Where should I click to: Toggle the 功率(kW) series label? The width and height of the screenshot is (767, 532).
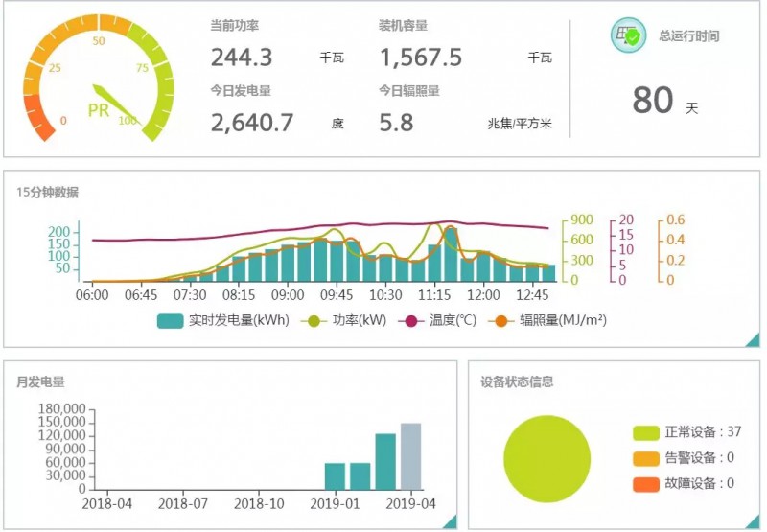click(x=359, y=321)
